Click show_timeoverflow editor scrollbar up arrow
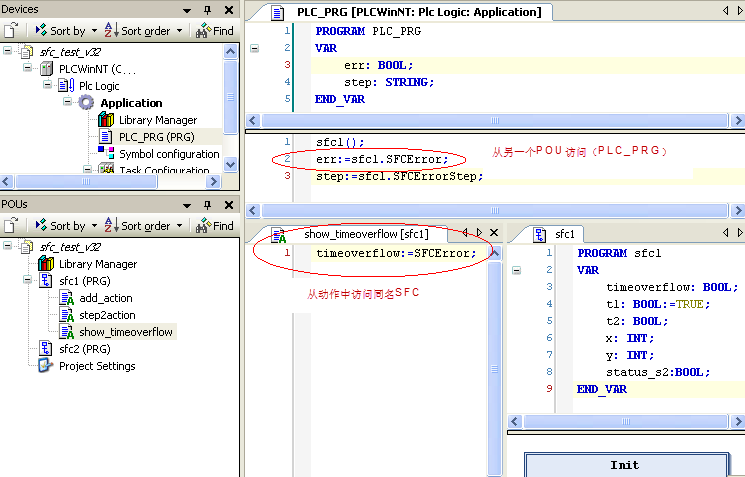 tap(495, 253)
